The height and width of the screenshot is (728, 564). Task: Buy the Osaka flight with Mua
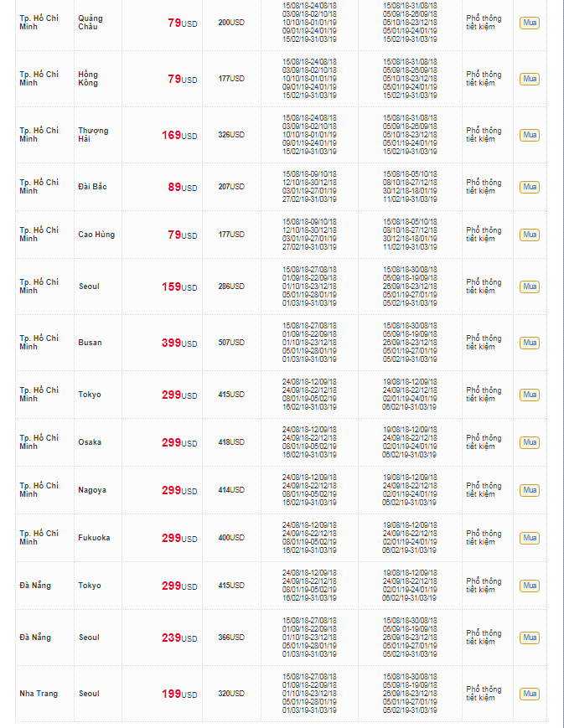[x=529, y=442]
